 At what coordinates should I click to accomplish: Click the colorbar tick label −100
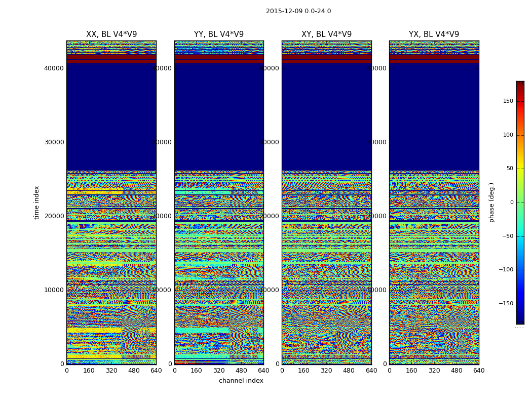coord(506,270)
